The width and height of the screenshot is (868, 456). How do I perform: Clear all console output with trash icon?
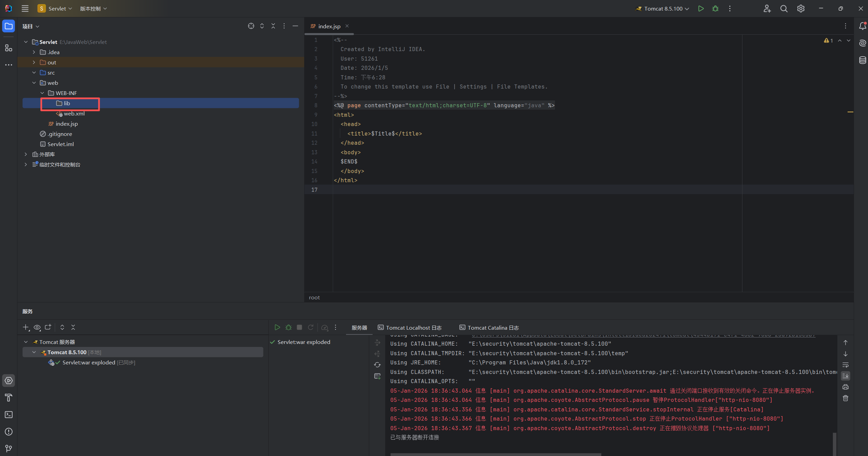coord(845,398)
